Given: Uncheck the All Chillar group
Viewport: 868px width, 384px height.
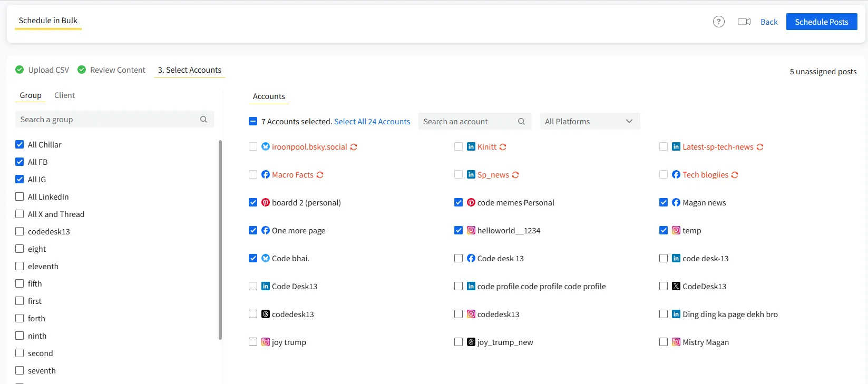Looking at the screenshot, I should tap(19, 144).
